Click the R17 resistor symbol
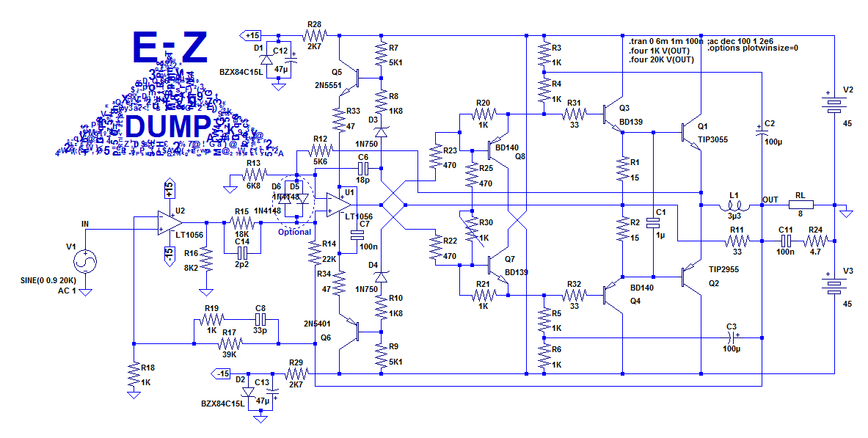Screen dimensions: 868x438 click(x=229, y=343)
